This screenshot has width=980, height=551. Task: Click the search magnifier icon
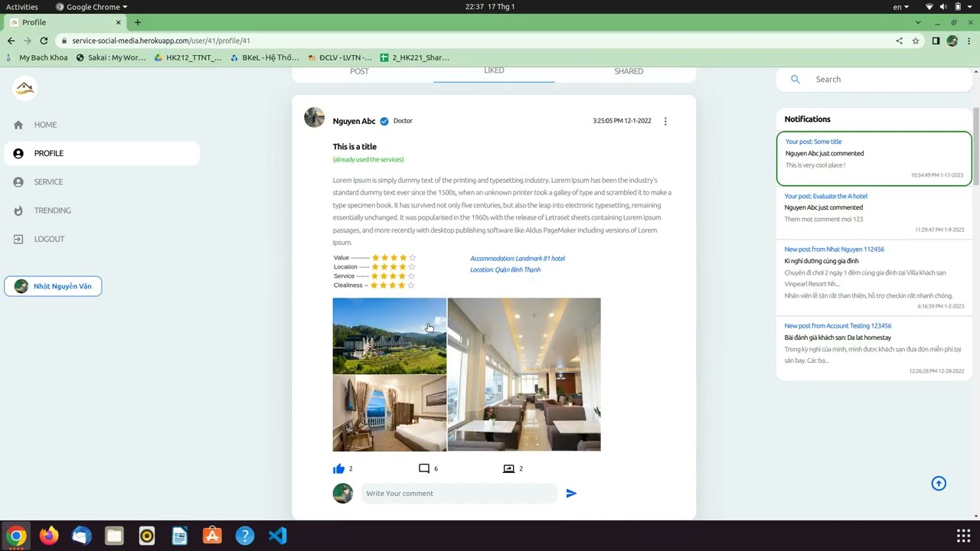795,80
